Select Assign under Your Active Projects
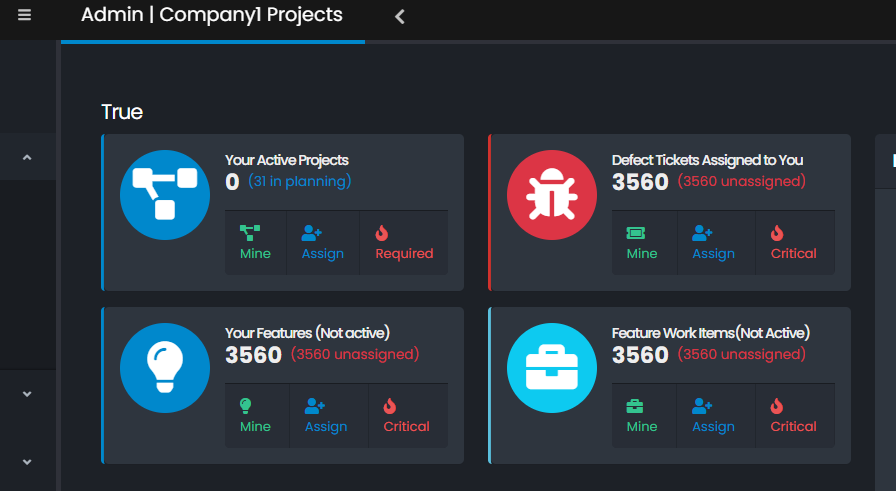This screenshot has height=491, width=896. point(322,243)
